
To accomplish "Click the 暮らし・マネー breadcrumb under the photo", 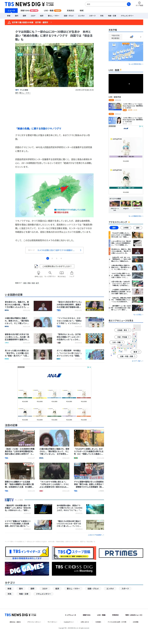I will [x=25, y=93].
